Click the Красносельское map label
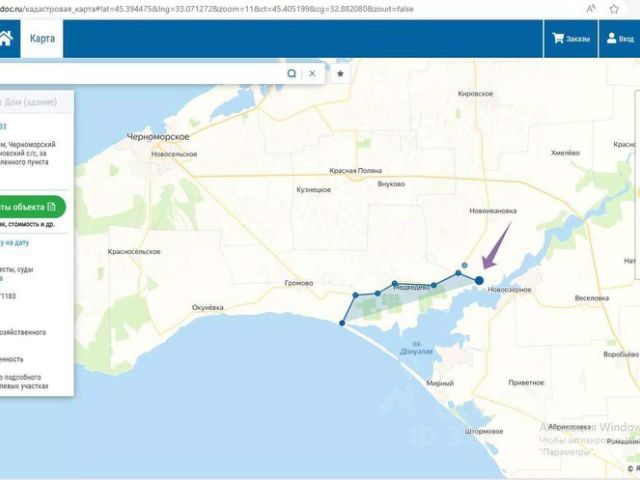Screen dimensions: 640x480 (x=134, y=252)
